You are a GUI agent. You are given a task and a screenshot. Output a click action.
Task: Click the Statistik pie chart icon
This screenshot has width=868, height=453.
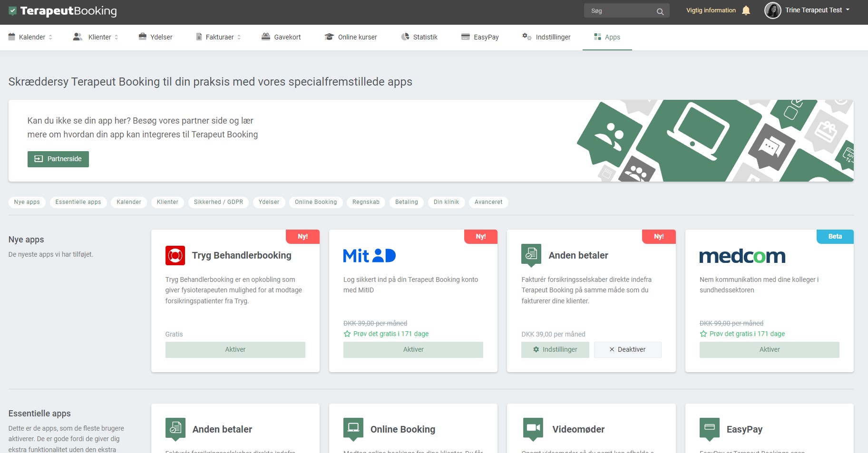(405, 37)
